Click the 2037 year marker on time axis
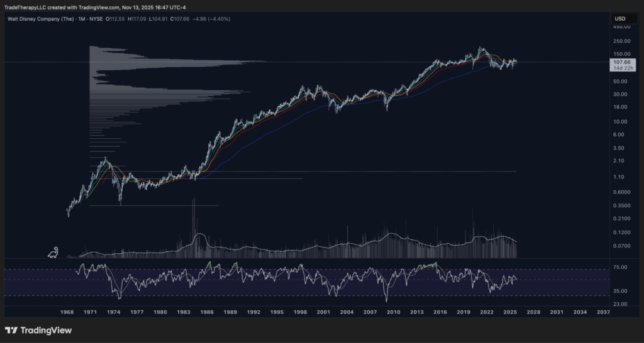 (x=602, y=312)
